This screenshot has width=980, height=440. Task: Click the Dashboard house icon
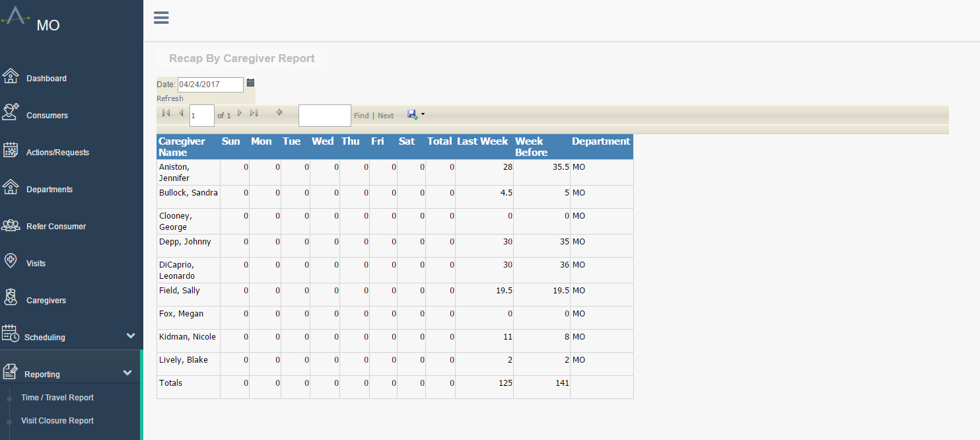point(11,76)
